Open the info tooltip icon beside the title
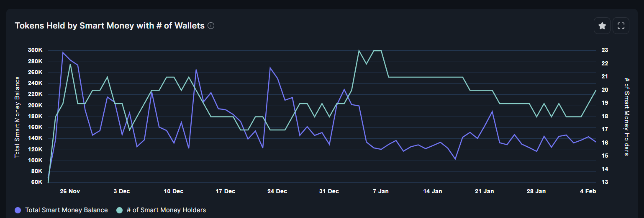Image resolution: width=644 pixels, height=218 pixels. pyautogui.click(x=211, y=26)
